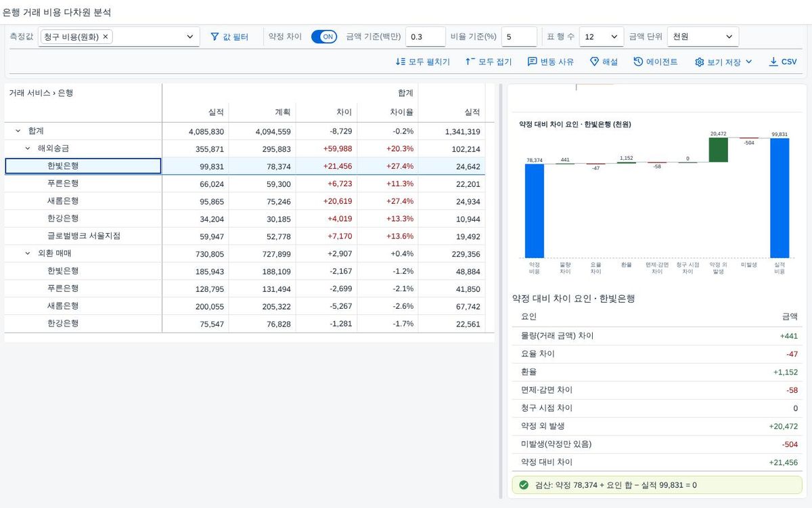This screenshot has height=508, width=812.
Task: Click the blue 약정 비용 waterfall bar
Action: tap(535, 211)
